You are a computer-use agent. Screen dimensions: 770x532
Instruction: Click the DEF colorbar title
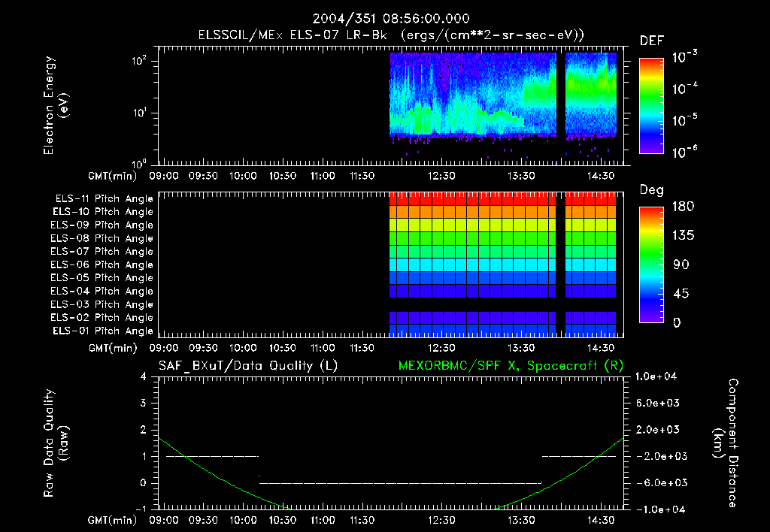[x=652, y=41]
